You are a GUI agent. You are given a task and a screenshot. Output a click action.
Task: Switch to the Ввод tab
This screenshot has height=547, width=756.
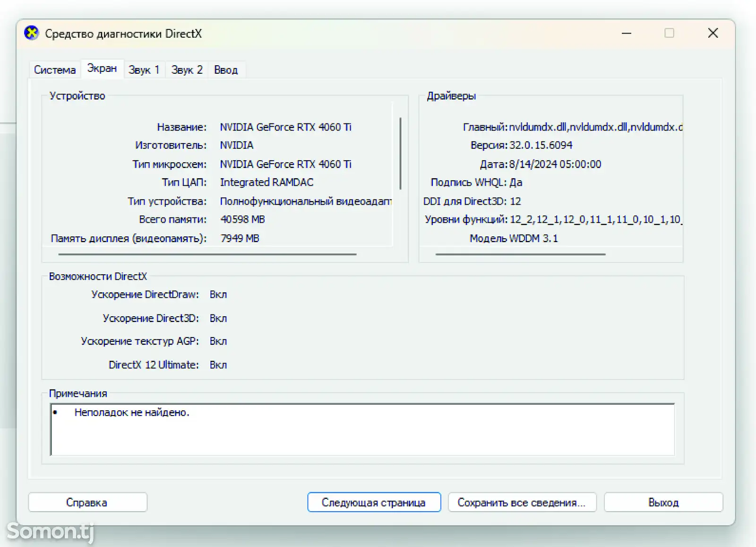(x=226, y=70)
